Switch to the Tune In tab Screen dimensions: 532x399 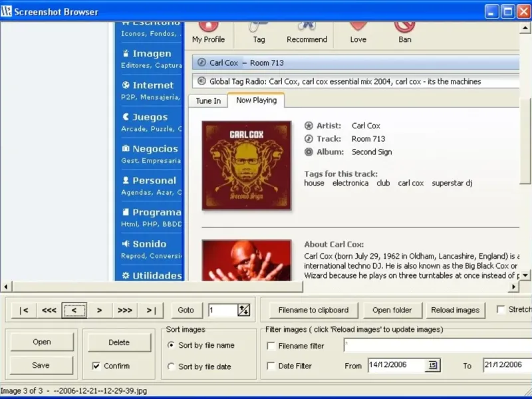(x=208, y=101)
